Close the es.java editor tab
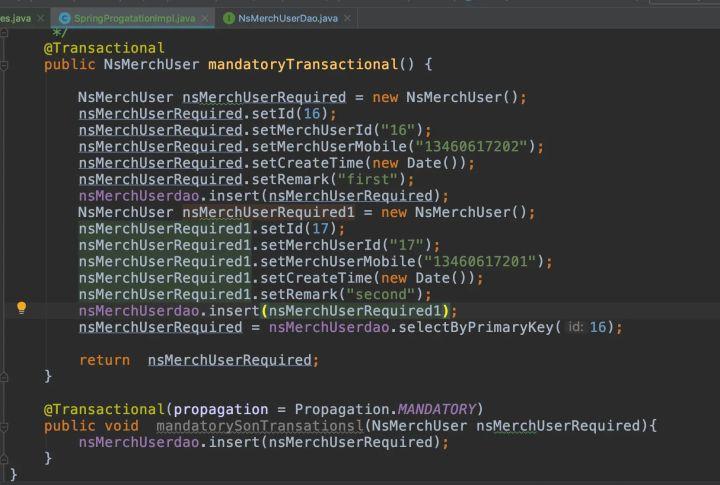Viewport: 720px width, 485px height. click(x=40, y=18)
